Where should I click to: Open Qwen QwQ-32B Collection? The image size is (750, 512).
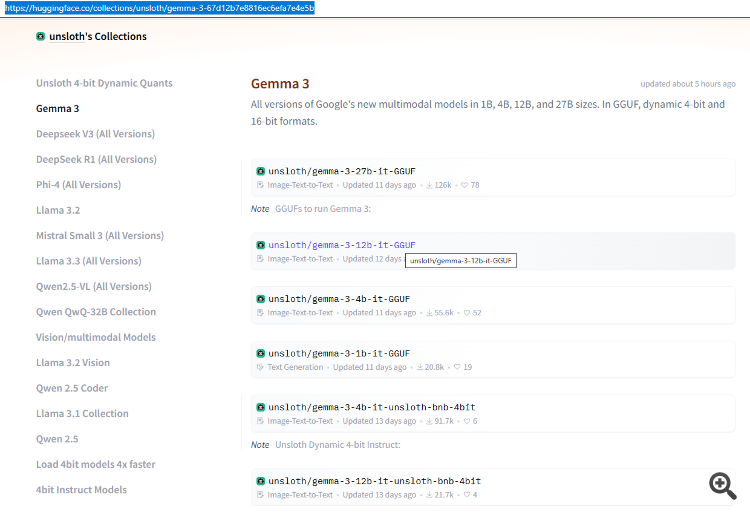pyautogui.click(x=96, y=312)
